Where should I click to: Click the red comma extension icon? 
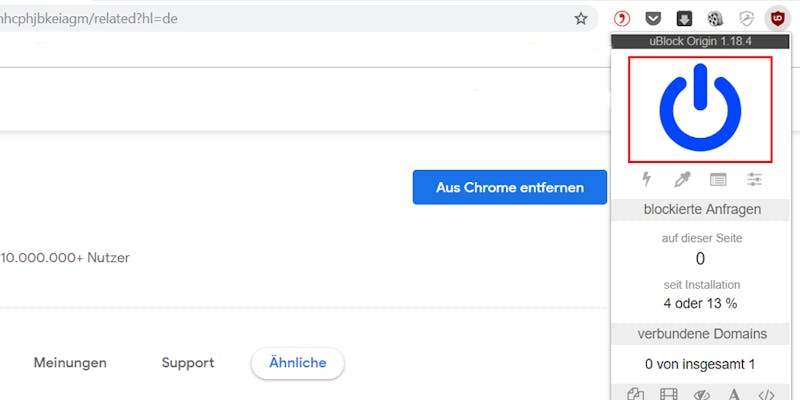pyautogui.click(x=621, y=19)
